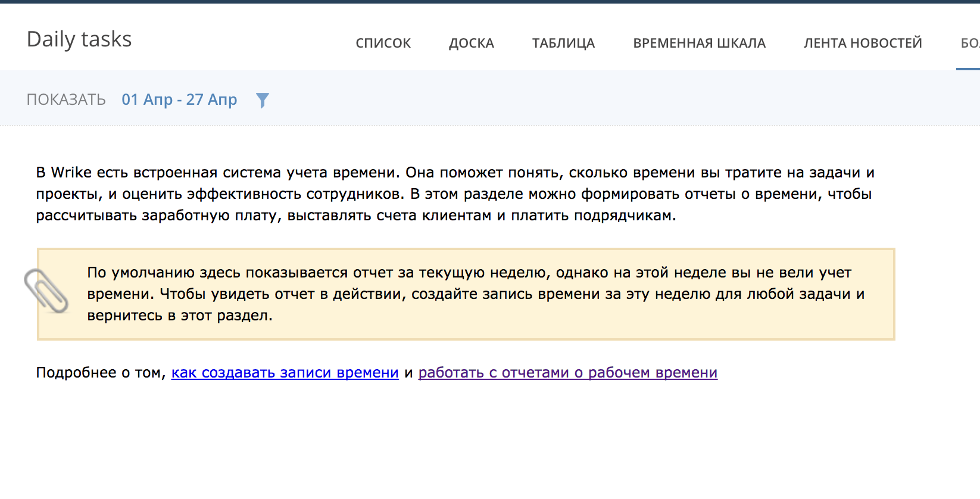
Task: Click the ПОКАЗАТЬ label
Action: point(66,99)
